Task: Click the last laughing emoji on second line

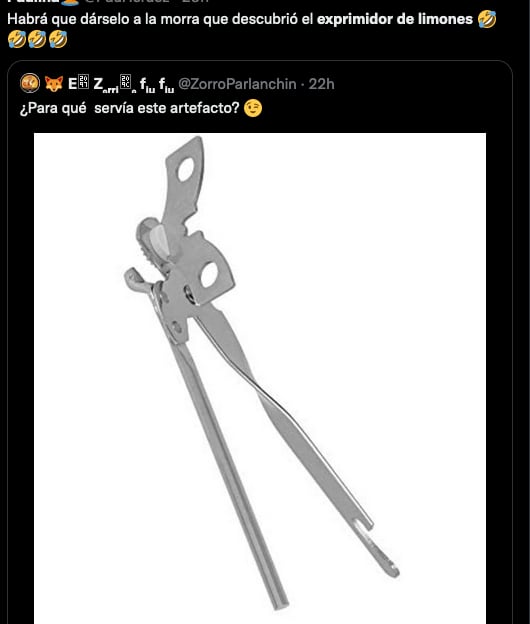Action: tap(58, 39)
